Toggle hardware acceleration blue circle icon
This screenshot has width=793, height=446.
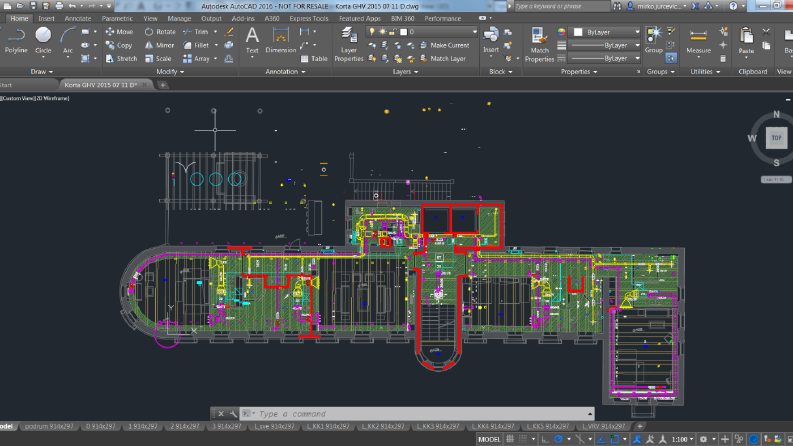[754, 439]
